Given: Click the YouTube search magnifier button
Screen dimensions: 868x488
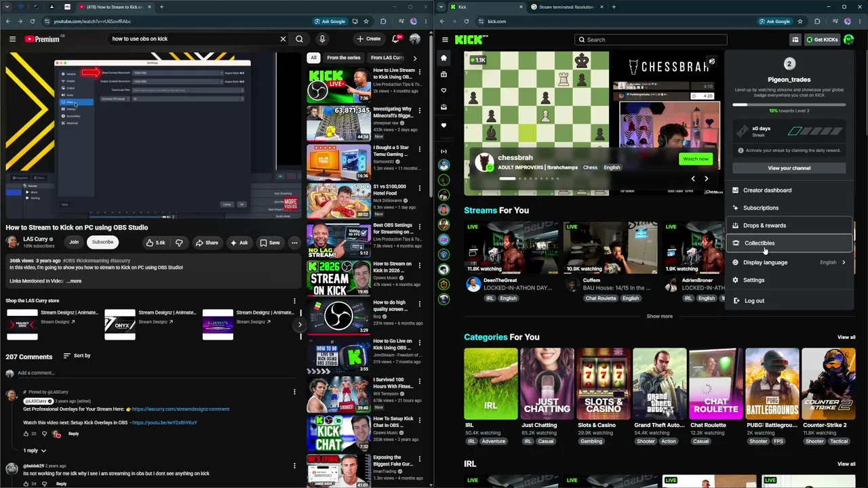Looking at the screenshot, I should click(299, 39).
